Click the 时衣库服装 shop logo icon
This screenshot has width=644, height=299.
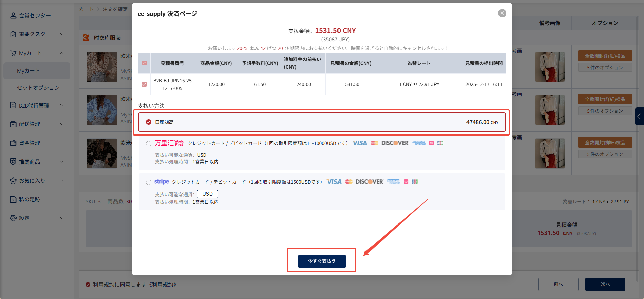pyautogui.click(x=86, y=38)
